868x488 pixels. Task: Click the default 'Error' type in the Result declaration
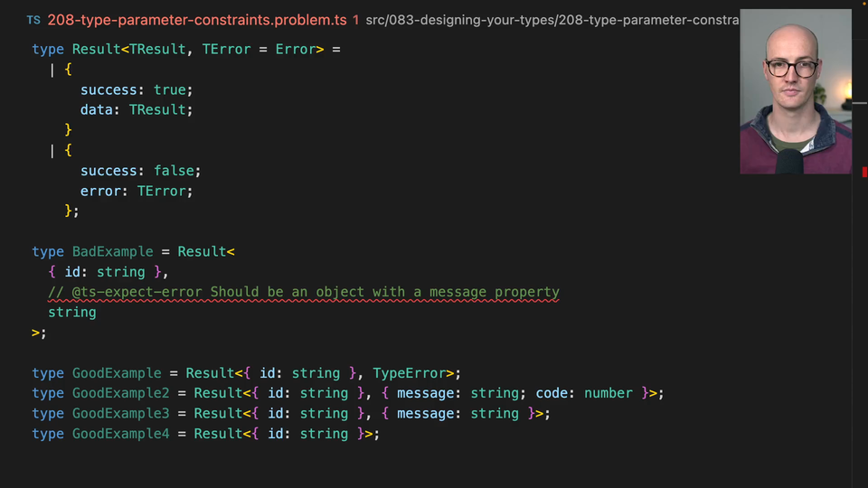(x=294, y=49)
